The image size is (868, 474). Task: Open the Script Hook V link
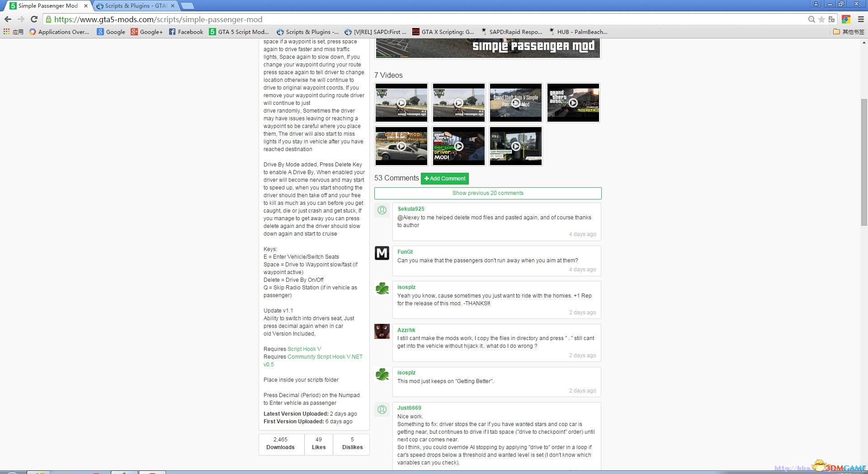point(304,349)
